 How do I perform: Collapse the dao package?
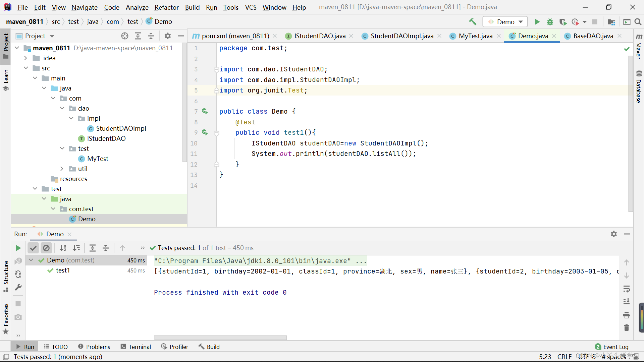click(x=62, y=108)
